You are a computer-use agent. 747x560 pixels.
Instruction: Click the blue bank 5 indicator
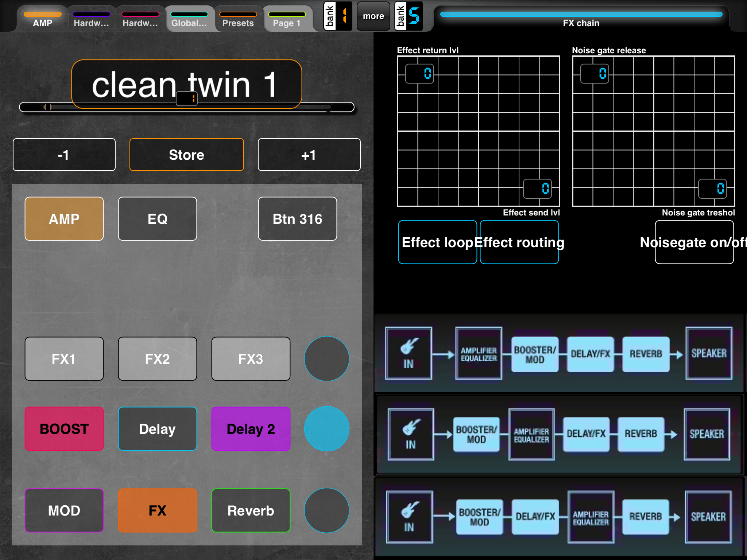(x=409, y=16)
